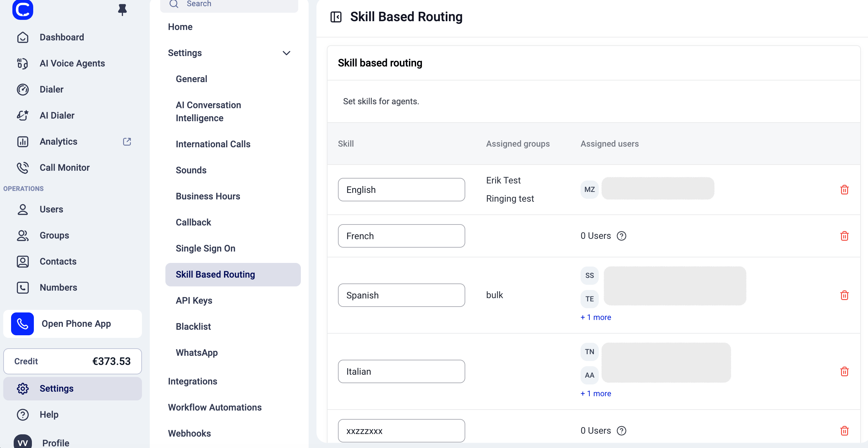Toggle the sidebar pin icon
This screenshot has height=448, width=868.
click(x=122, y=10)
